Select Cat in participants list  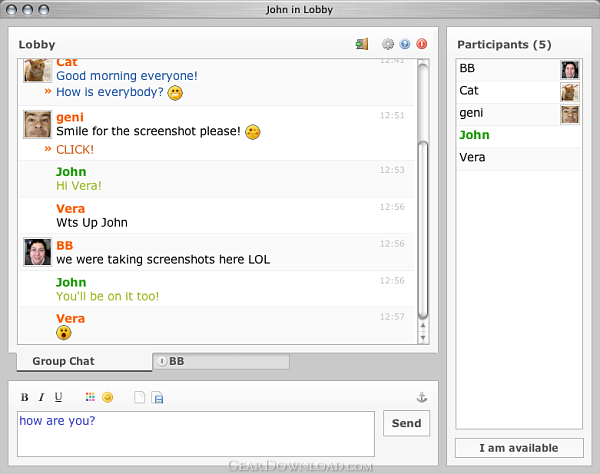coord(518,91)
